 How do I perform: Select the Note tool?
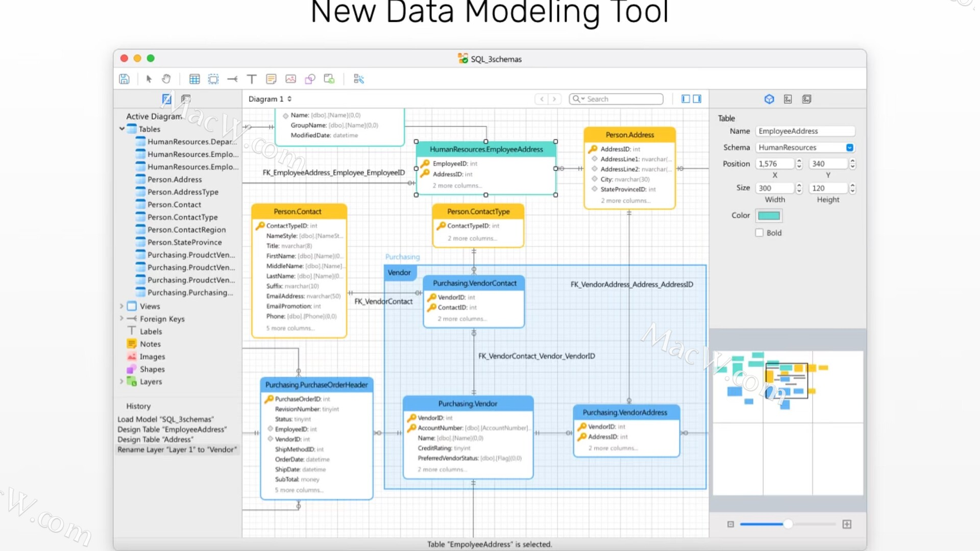[x=271, y=79]
